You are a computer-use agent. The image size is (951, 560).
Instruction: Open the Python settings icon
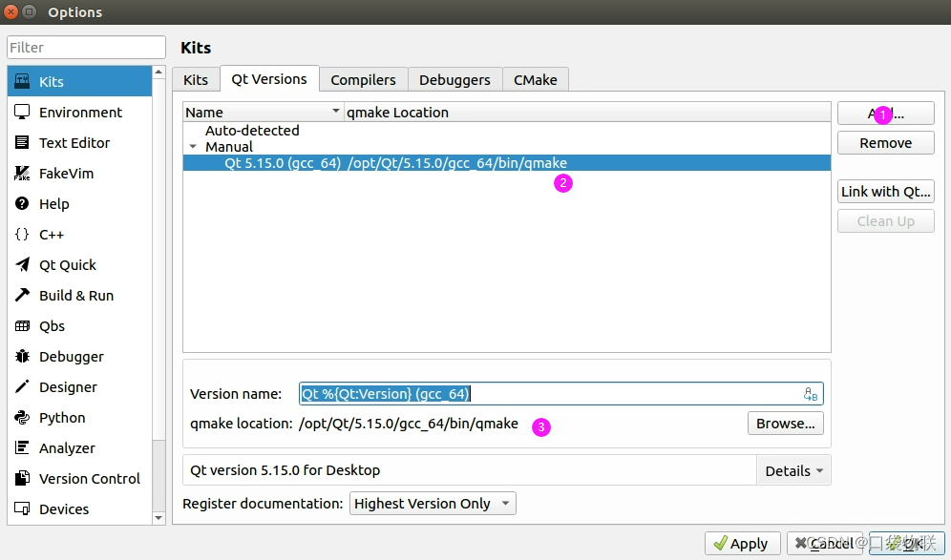point(22,418)
